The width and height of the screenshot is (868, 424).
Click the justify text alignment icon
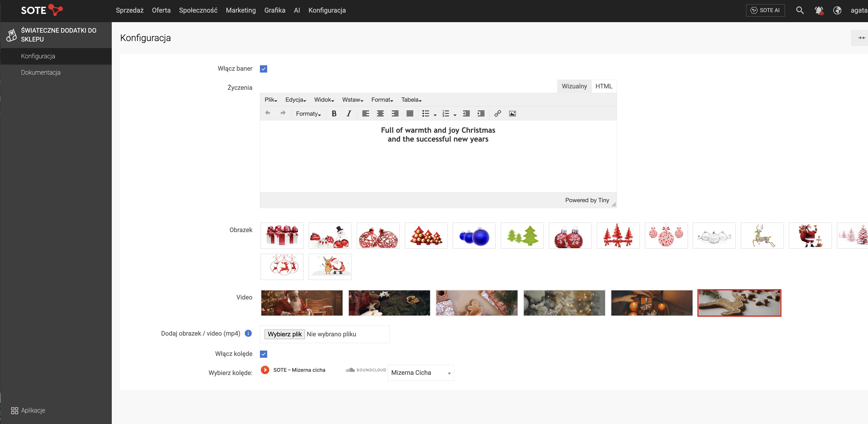click(x=409, y=114)
